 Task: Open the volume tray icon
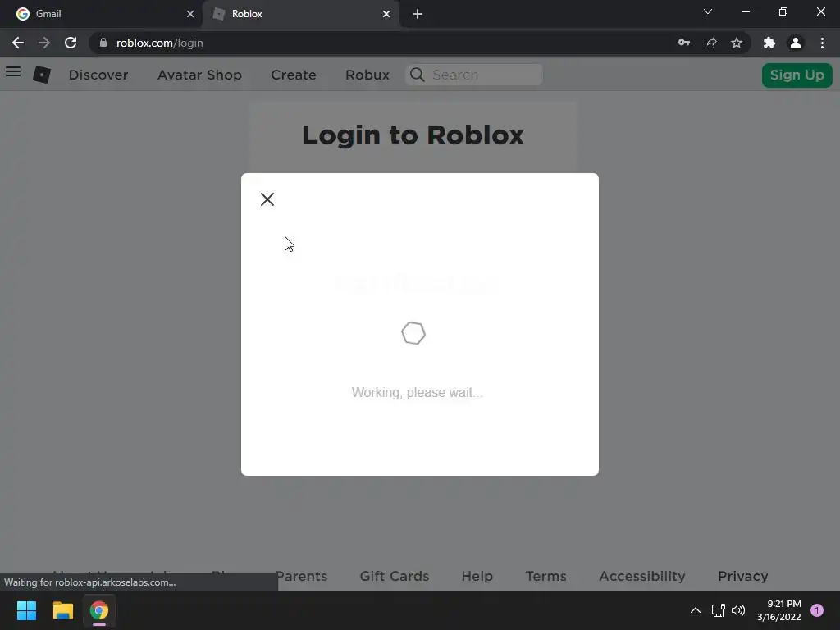point(738,610)
